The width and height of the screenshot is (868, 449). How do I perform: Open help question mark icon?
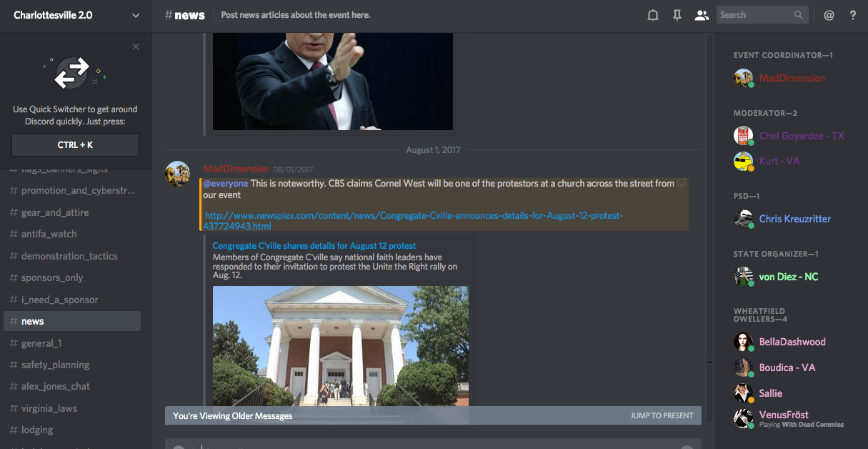853,15
